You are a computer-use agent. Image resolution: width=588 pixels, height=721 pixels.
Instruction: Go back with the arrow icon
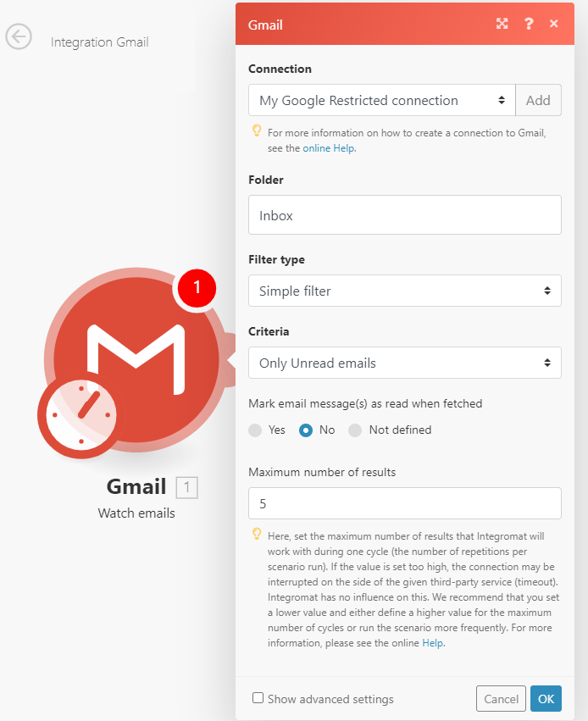pos(19,36)
